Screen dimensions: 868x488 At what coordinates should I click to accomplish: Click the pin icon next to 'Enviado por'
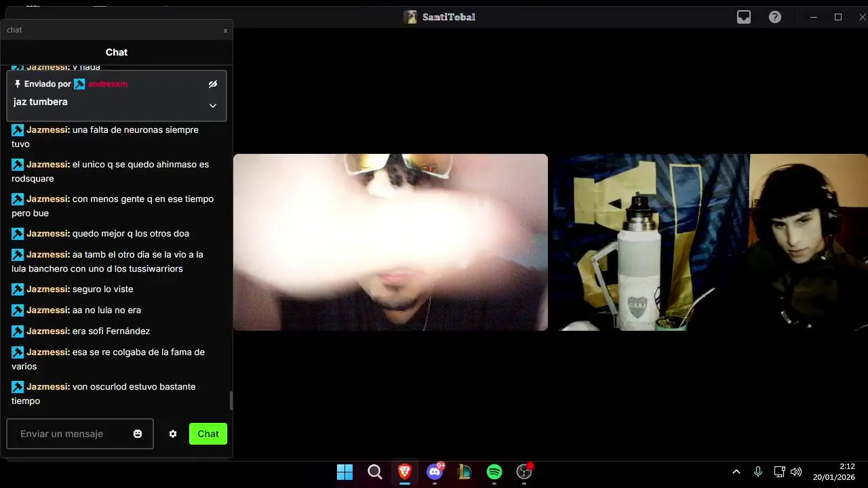click(18, 84)
